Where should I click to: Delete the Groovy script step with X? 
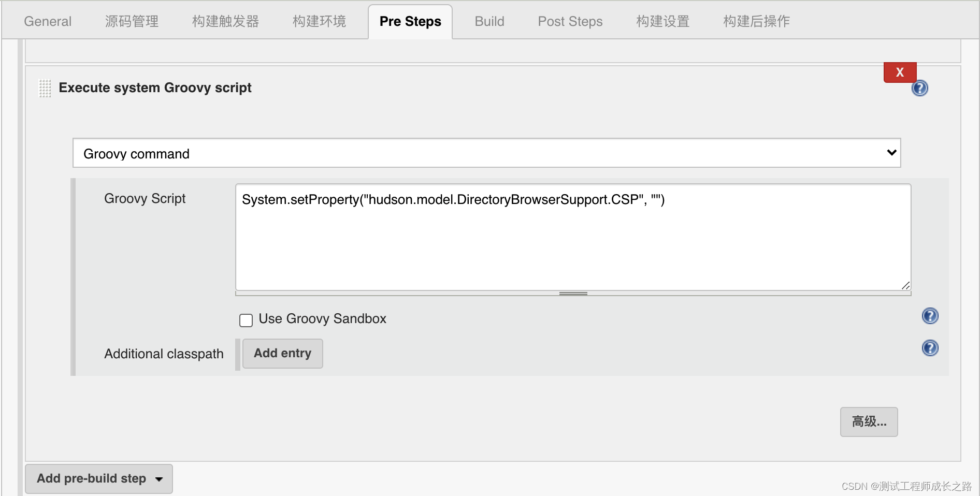900,72
